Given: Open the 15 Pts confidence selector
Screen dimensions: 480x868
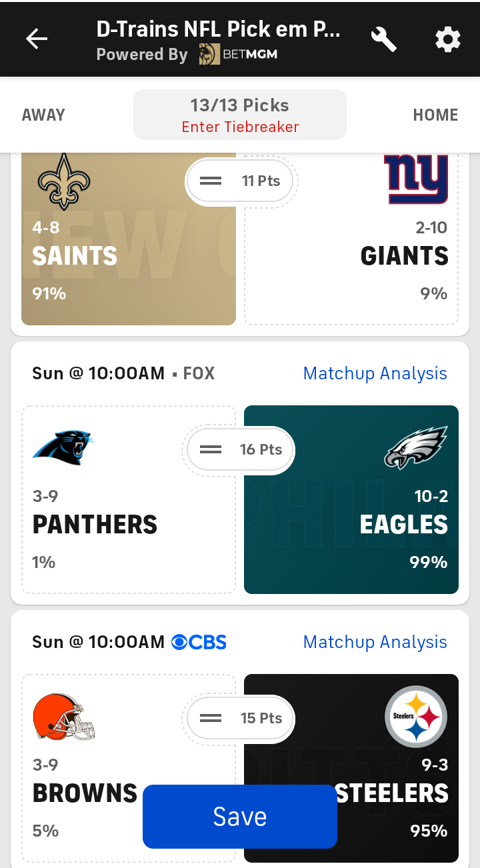Looking at the screenshot, I should [240, 719].
